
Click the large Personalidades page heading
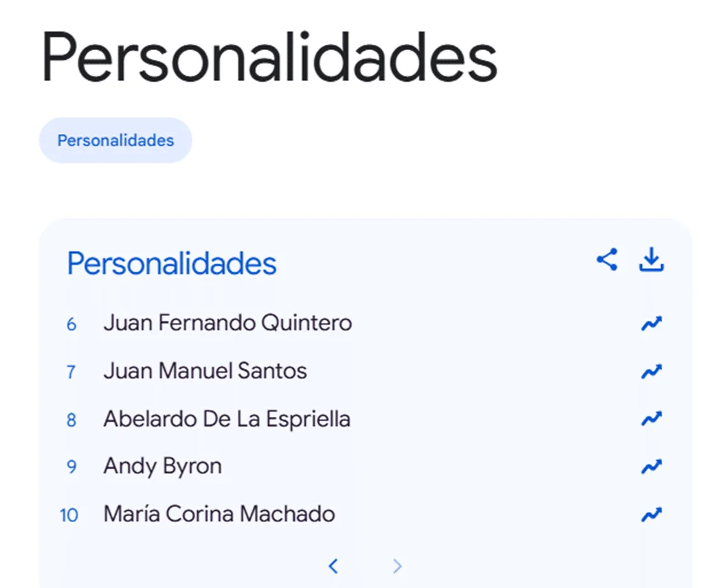269,58
